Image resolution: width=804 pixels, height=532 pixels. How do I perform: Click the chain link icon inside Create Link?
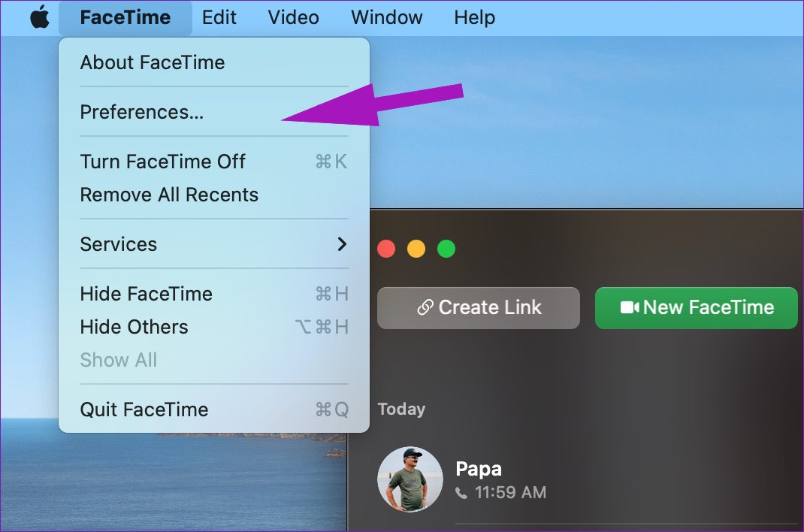coord(426,307)
